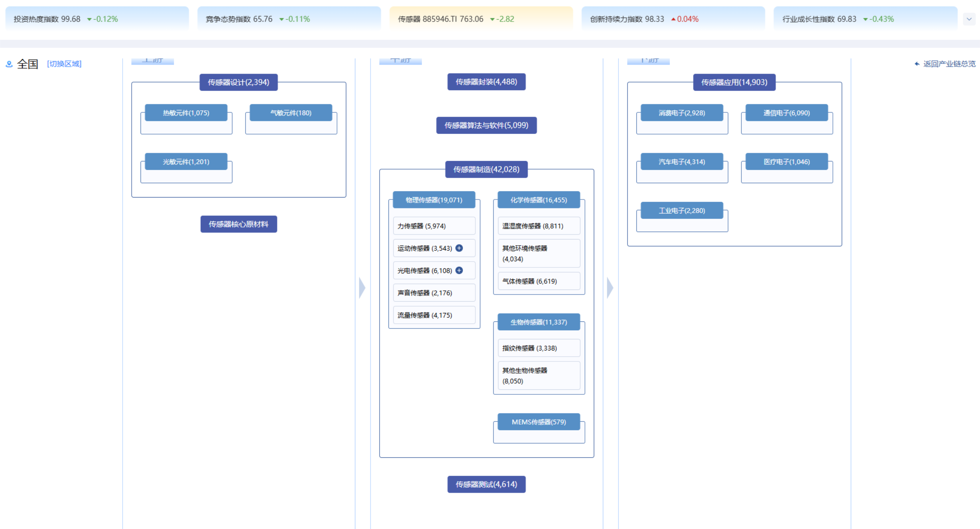Open the 传感器核心原材料 node
This screenshot has height=529, width=980.
pos(238,224)
